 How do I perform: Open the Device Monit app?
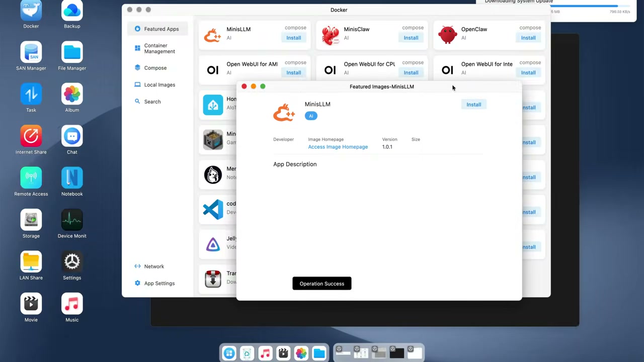coord(72,220)
